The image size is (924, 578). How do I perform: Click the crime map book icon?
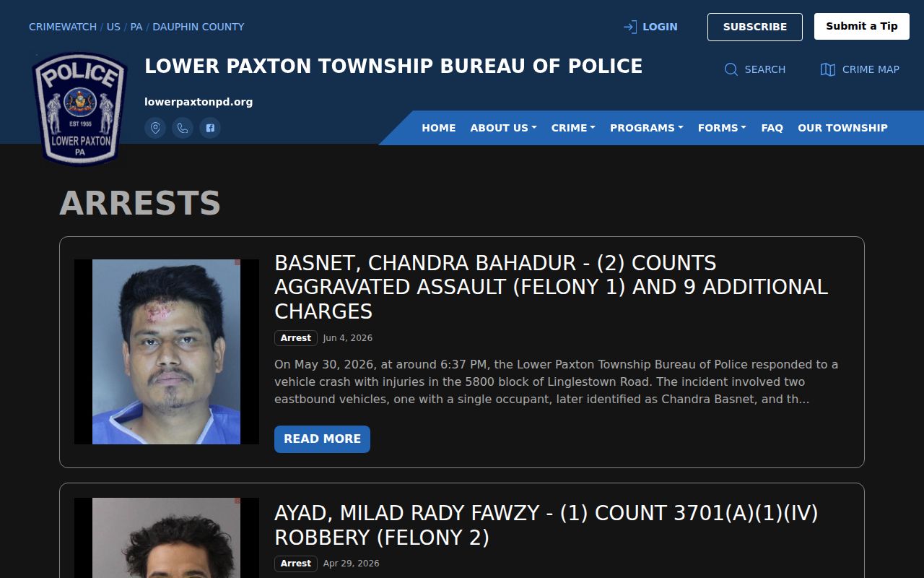[x=828, y=69]
